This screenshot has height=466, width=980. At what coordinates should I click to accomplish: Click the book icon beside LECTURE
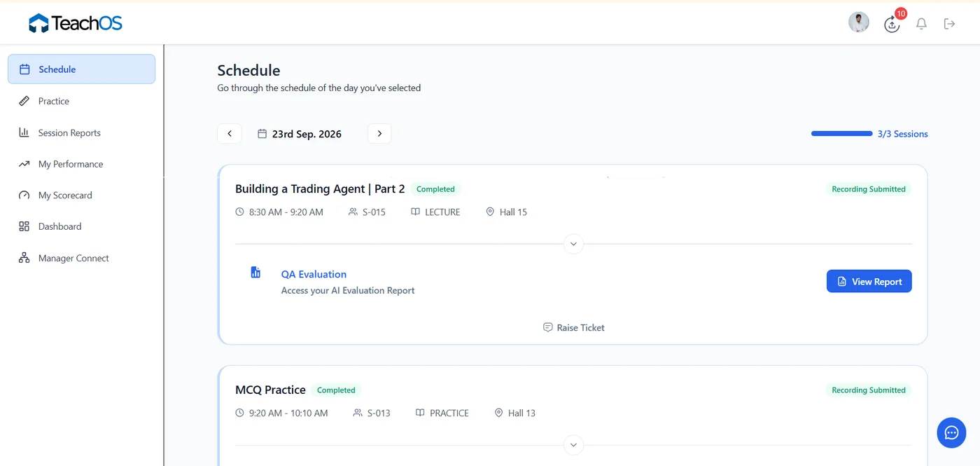(x=415, y=212)
